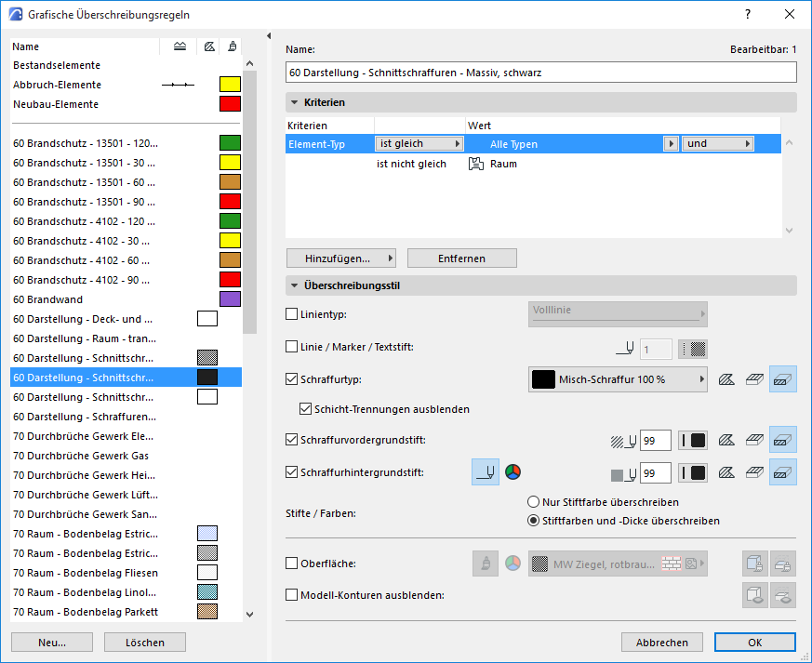Uncheck the Schraffurvordergrundstift checkbox
812x663 pixels.
click(291, 440)
